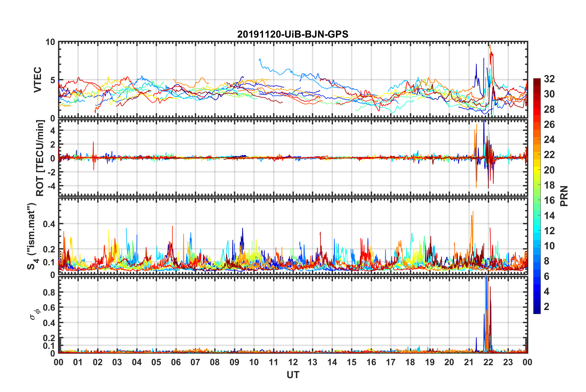This screenshot has height=392, width=586.
Task: Click x-axis tick label 06
Action: 176,362
